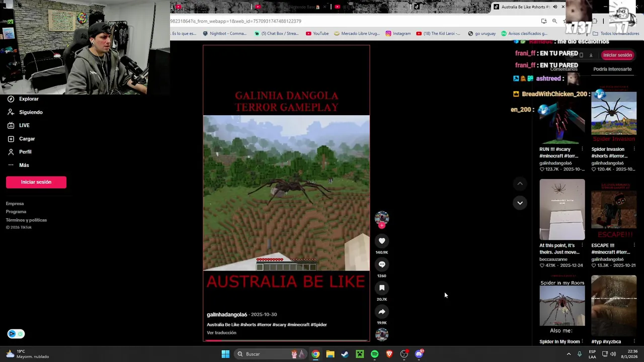Switch to Nintendo Base YouTube tab
This screenshot has height=362, width=644.
click(x=292, y=7)
